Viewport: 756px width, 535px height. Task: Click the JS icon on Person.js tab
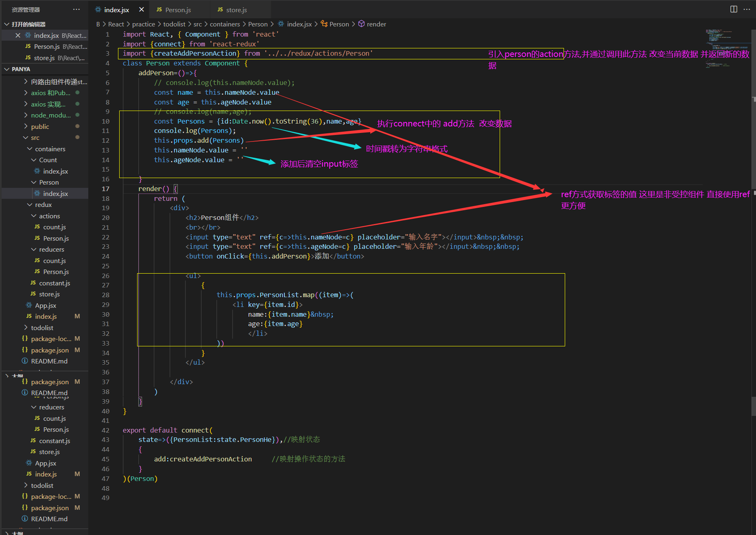[x=159, y=10]
